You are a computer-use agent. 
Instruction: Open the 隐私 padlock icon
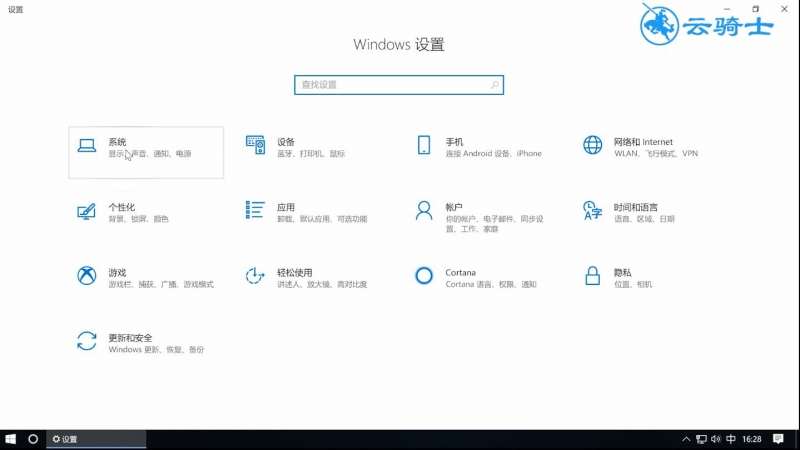click(x=592, y=276)
